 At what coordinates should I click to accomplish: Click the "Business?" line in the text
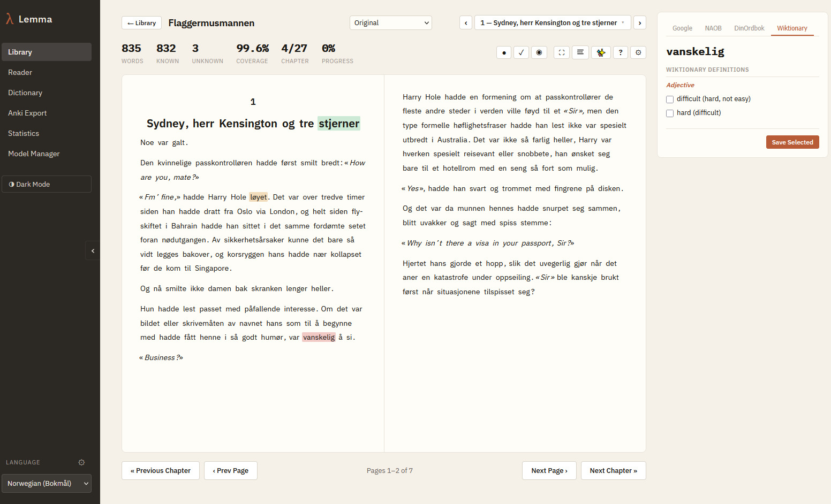coord(161,357)
